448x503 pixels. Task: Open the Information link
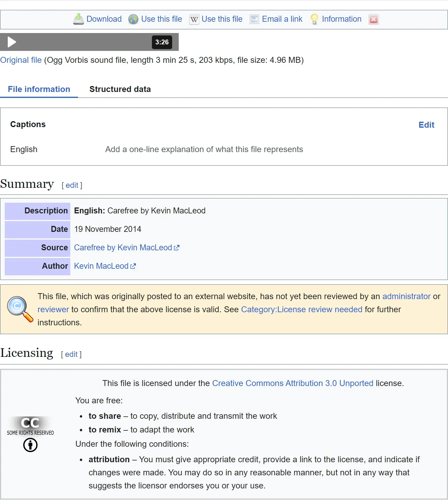tap(341, 19)
